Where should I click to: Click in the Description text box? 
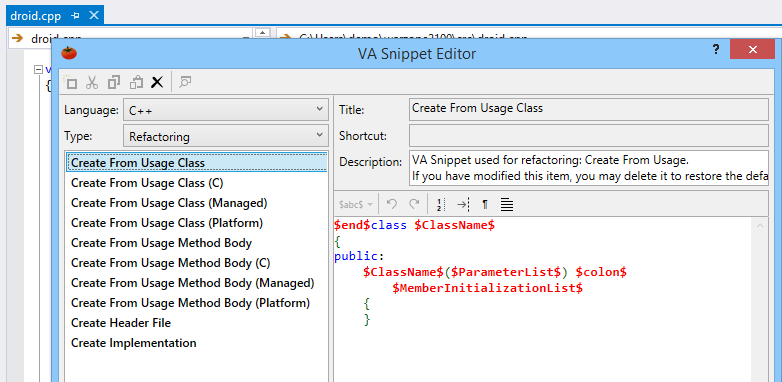pyautogui.click(x=588, y=168)
